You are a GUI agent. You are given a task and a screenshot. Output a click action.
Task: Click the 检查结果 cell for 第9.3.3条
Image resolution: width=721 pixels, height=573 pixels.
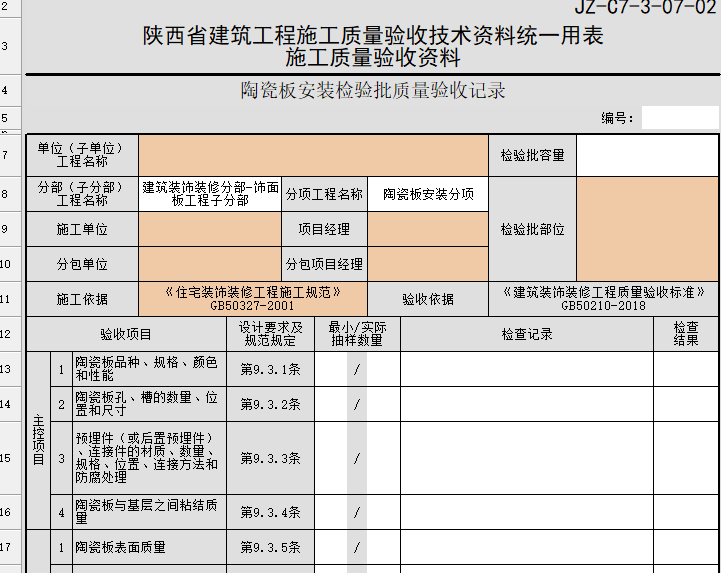[x=686, y=458]
